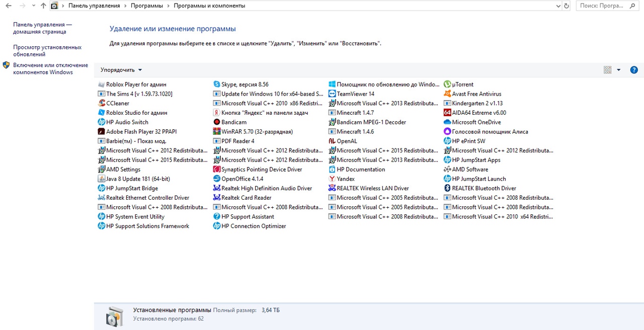The height and width of the screenshot is (330, 644).
Task: Select Minecraft 1.4.7 entry
Action: click(351, 113)
